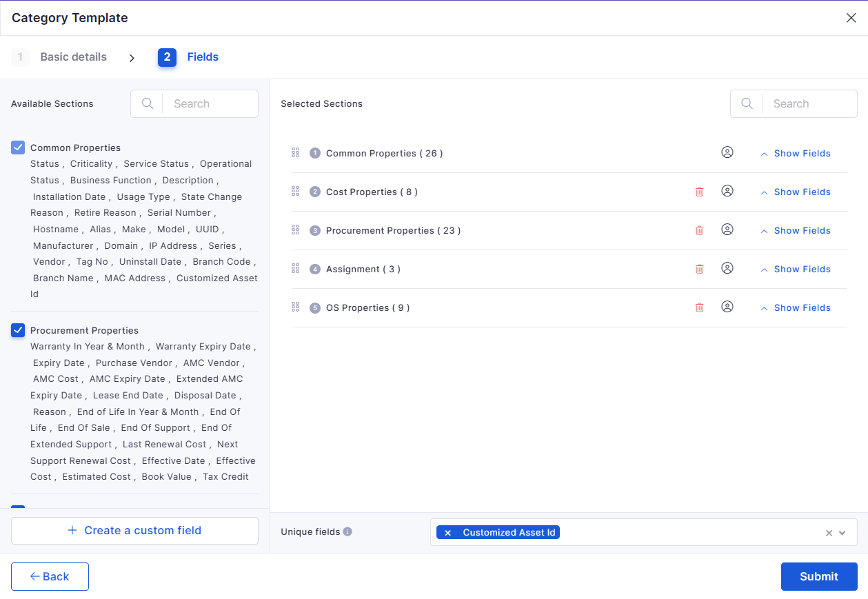Image resolution: width=868 pixels, height=599 pixels.
Task: Remove the OS Properties section
Action: point(699,308)
